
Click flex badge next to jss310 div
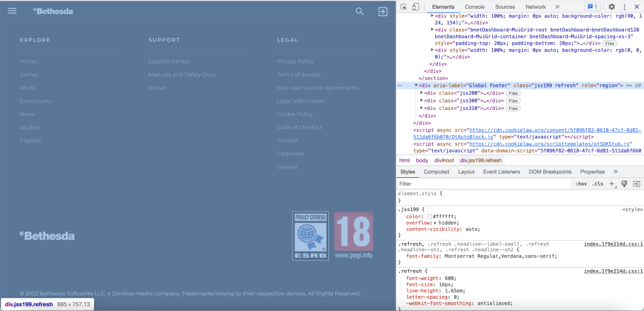(513, 108)
